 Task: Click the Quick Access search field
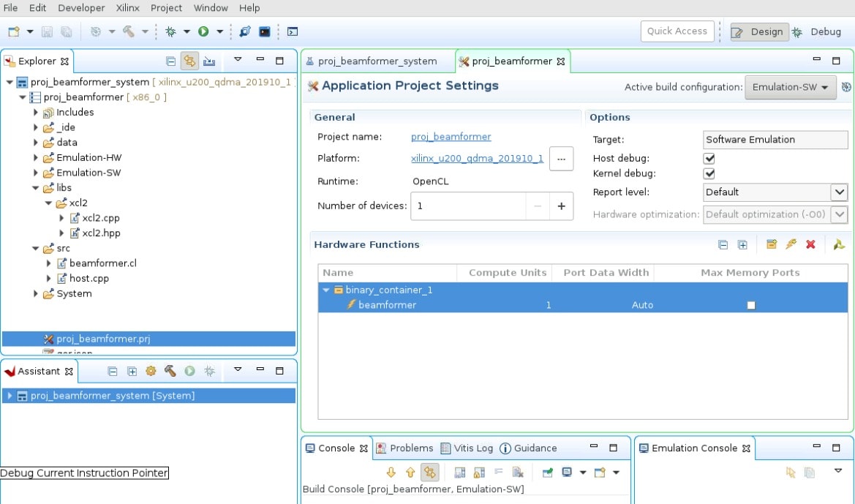677,31
